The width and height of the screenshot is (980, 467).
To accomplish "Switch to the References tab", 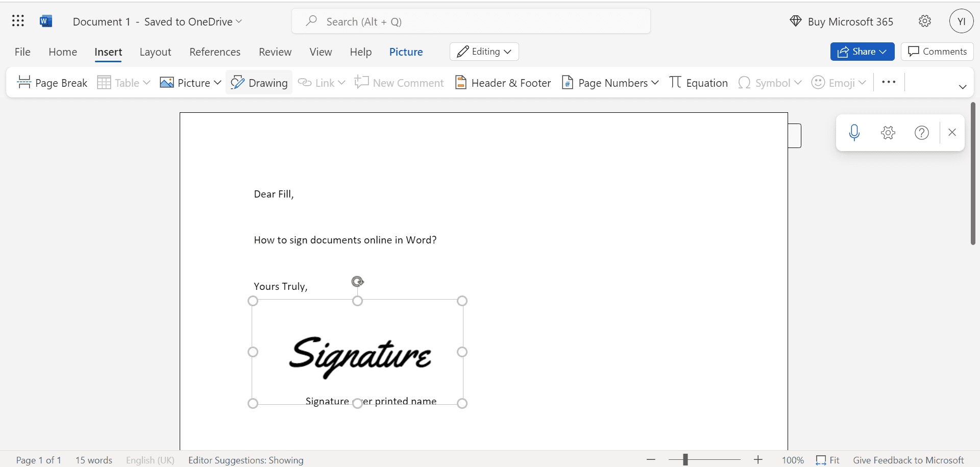I will pyautogui.click(x=214, y=52).
